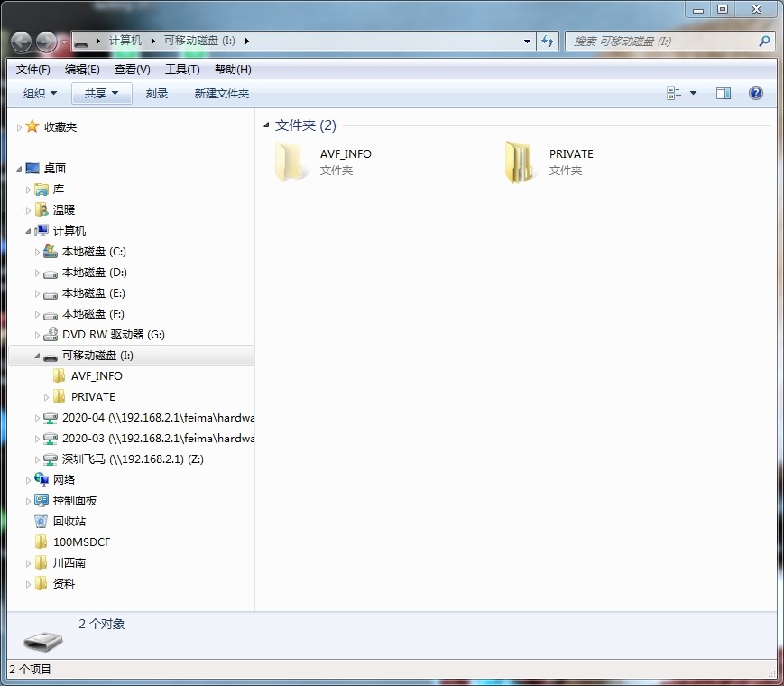Open the 帮助(H) menu
The width and height of the screenshot is (784, 686).
click(x=233, y=69)
